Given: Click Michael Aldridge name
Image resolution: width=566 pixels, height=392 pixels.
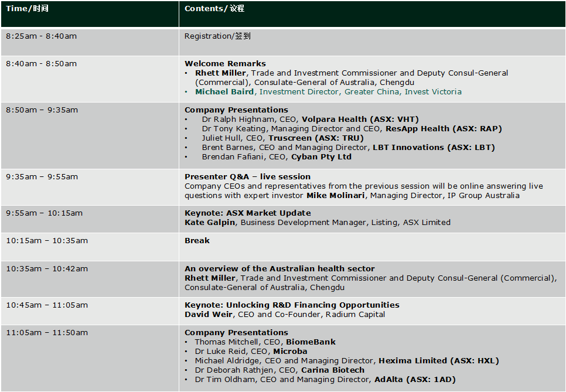Looking at the screenshot, I should coord(227,360).
